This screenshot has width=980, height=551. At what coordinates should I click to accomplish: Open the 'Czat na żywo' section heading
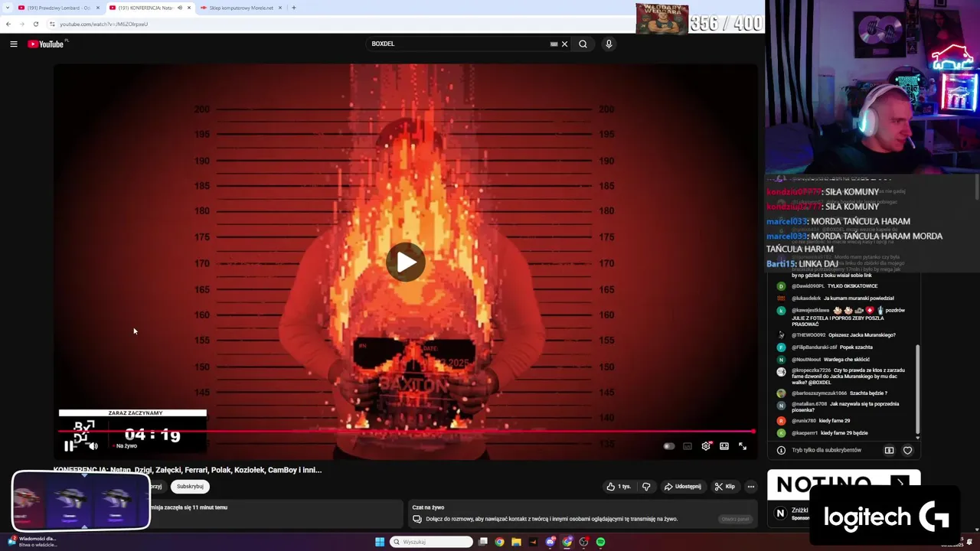pyautogui.click(x=428, y=507)
